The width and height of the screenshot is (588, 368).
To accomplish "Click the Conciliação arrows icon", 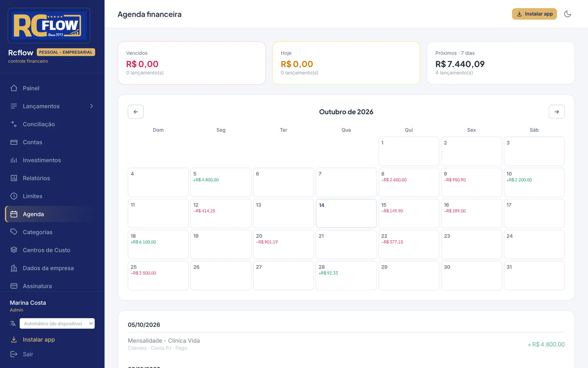I will pos(14,124).
